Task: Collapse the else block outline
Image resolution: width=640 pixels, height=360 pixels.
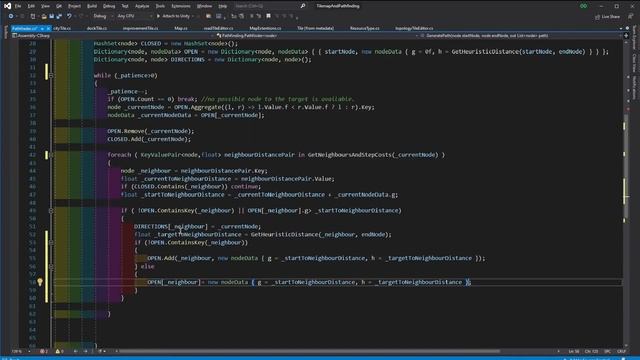Action: 51,267
